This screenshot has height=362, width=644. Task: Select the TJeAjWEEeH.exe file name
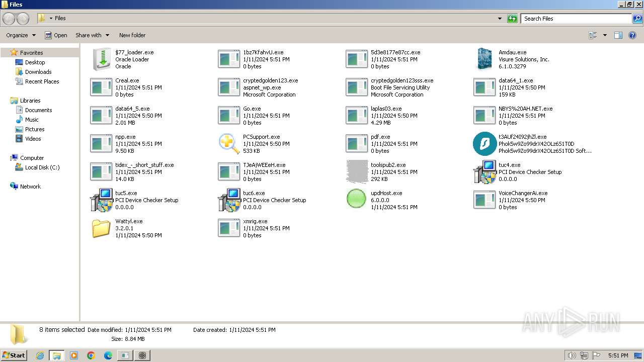click(x=264, y=165)
